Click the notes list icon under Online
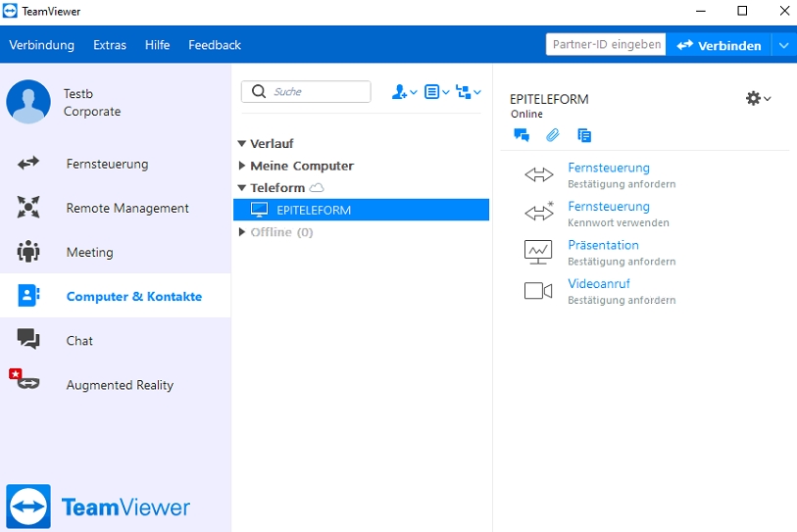The width and height of the screenshot is (797, 532). [x=584, y=135]
